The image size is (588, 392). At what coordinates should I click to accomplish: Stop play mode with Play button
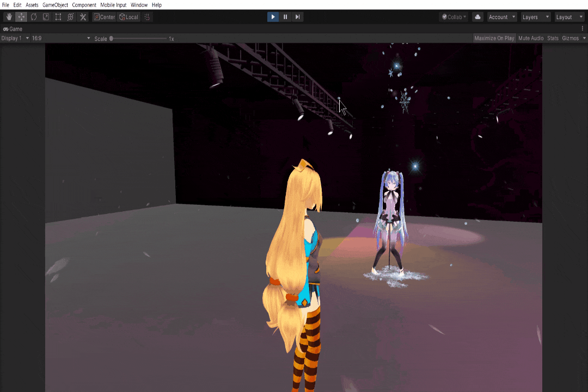(273, 17)
